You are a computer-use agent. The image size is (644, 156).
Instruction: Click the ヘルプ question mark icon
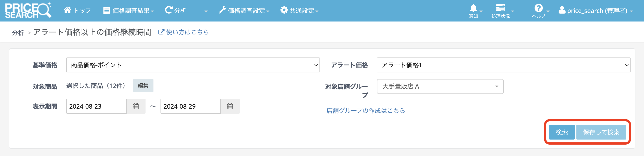538,8
